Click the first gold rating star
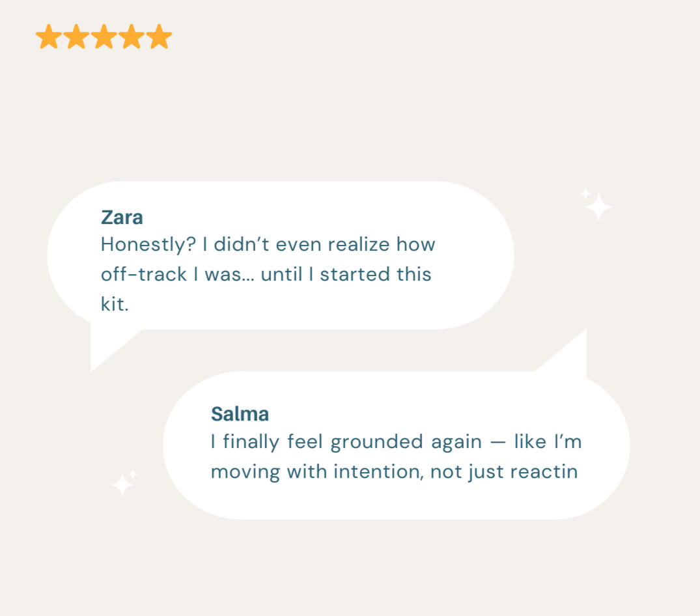The image size is (700, 616). click(48, 37)
